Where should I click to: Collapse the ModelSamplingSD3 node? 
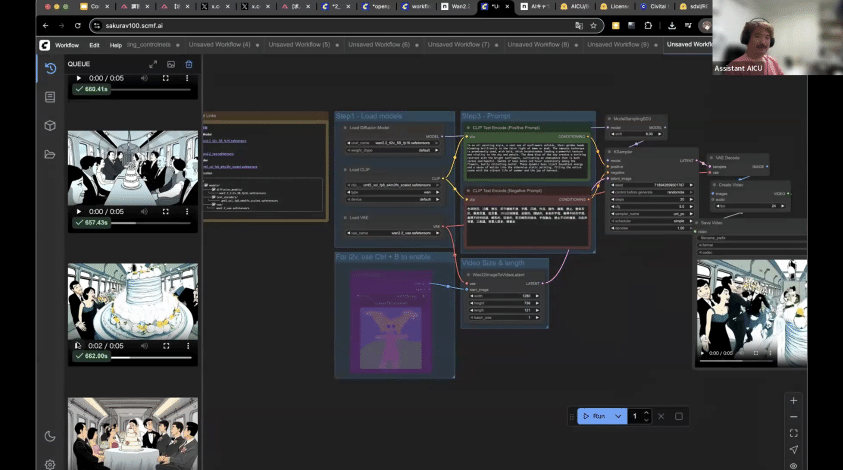tap(609, 119)
